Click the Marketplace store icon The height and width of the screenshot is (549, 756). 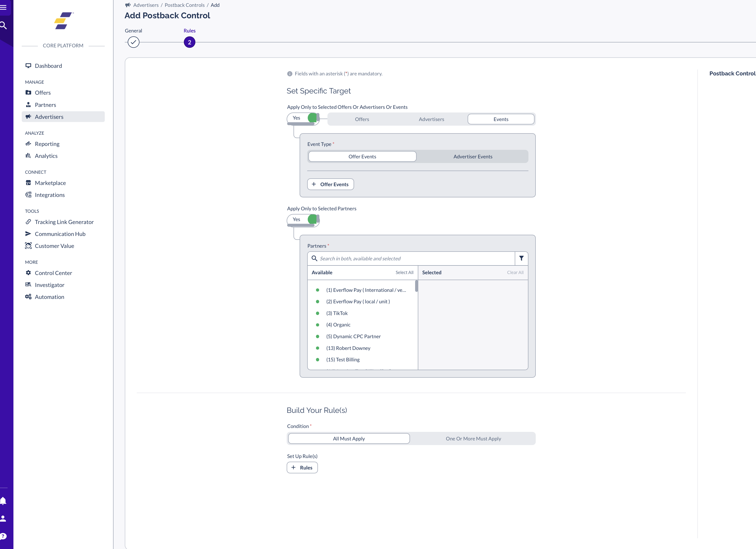click(x=28, y=183)
